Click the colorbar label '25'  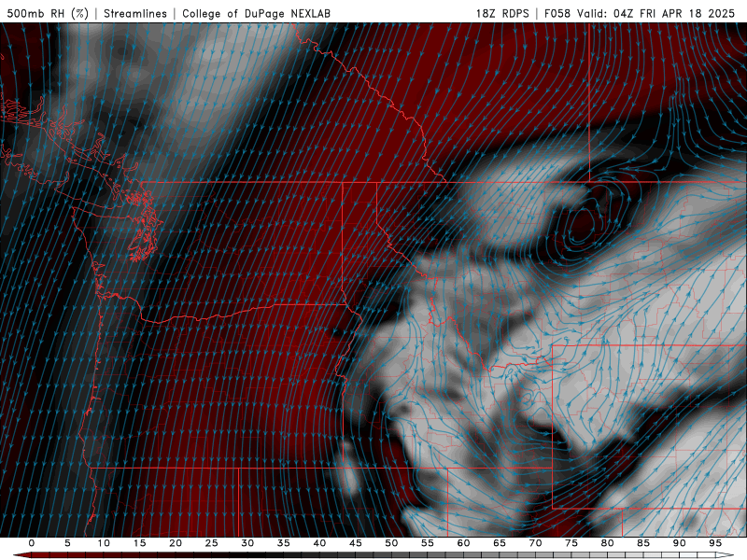coord(212,543)
